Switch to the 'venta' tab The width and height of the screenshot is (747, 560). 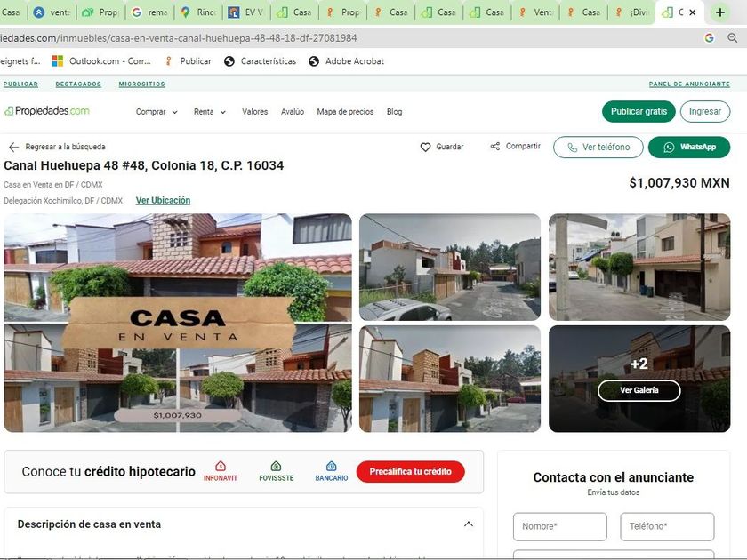click(x=53, y=12)
